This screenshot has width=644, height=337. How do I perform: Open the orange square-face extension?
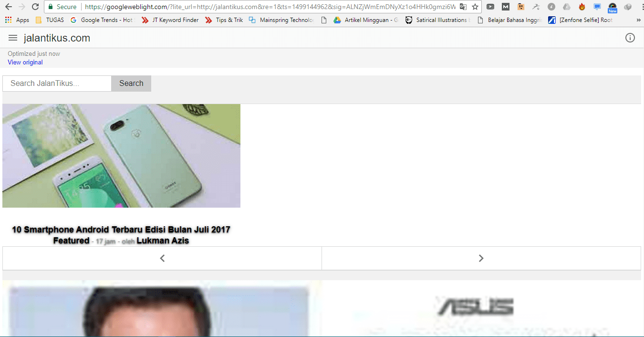point(521,7)
